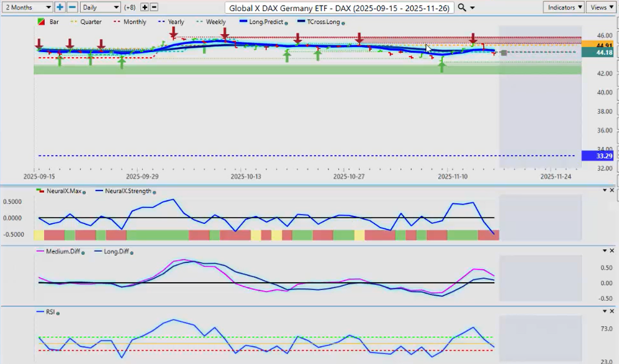Click the Global X DAX symbol title field
Screen dimensions: 619x364
(340, 8)
